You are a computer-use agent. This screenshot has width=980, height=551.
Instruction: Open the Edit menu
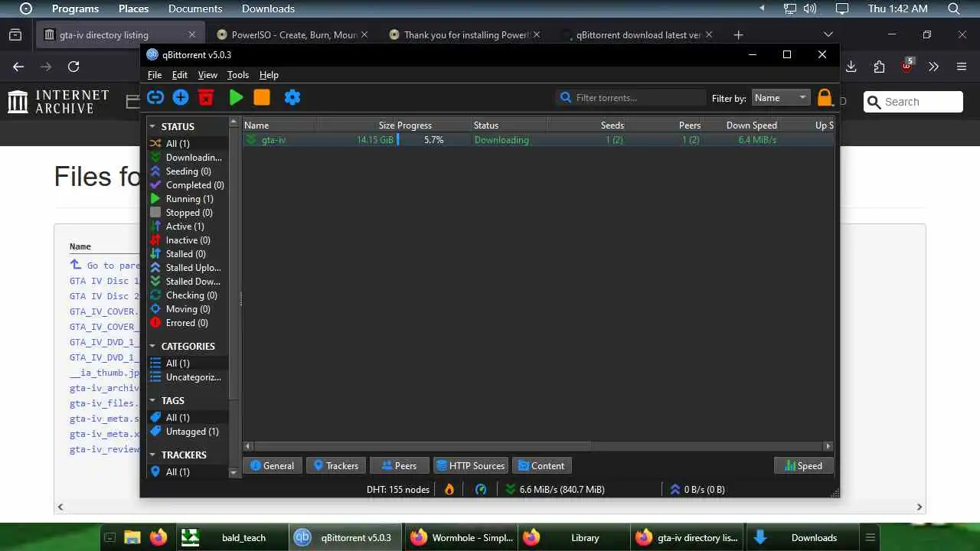point(179,75)
